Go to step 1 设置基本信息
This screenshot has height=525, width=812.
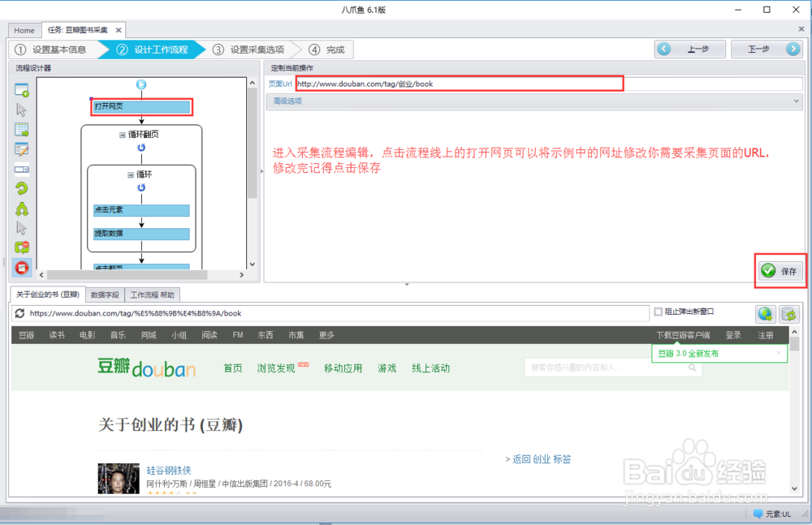[x=54, y=49]
